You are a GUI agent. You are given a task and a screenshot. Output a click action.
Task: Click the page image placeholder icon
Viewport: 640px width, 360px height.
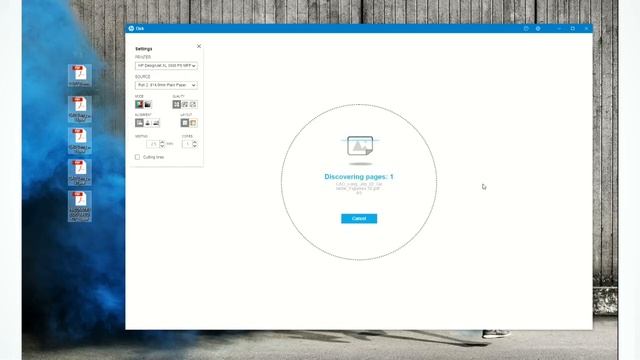[360, 146]
